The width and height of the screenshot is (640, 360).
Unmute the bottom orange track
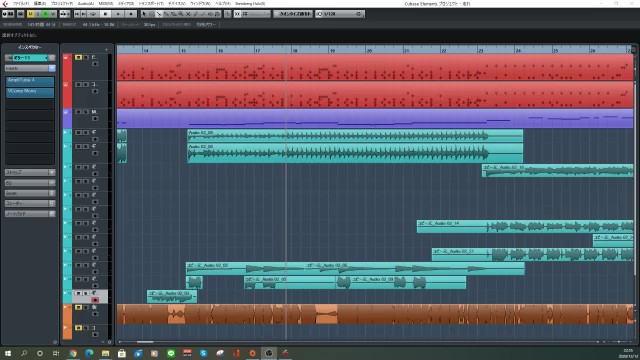coord(78,328)
